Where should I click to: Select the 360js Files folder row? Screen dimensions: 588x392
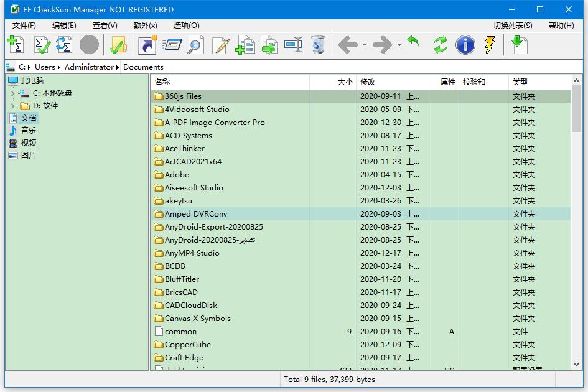pyautogui.click(x=361, y=96)
